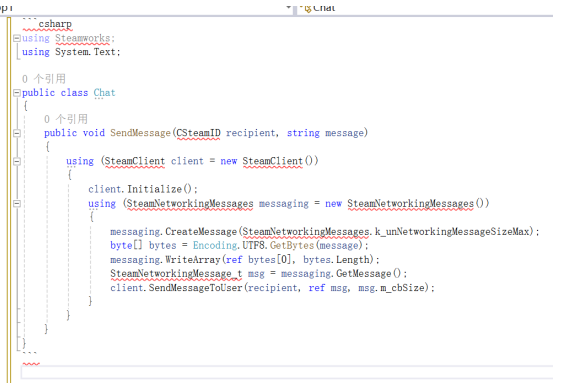Click the CSteamID parameter type
This screenshot has width=562, height=383.
199,133
